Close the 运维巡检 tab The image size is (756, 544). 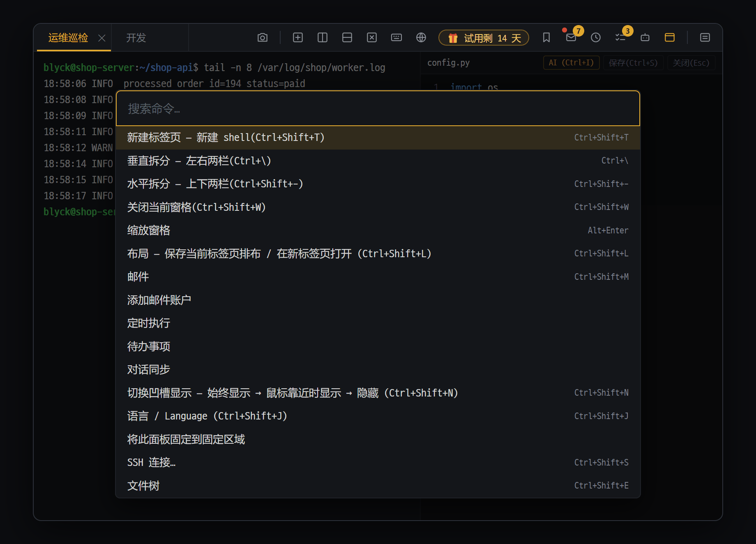(102, 38)
